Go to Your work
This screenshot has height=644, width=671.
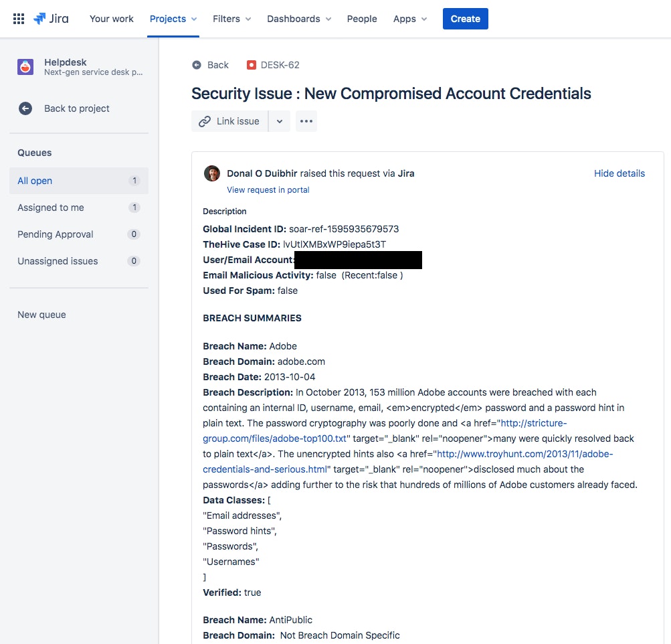111,19
